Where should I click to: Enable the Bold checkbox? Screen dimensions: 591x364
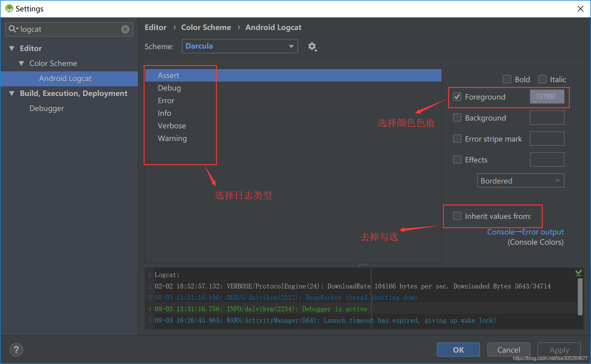(x=507, y=79)
